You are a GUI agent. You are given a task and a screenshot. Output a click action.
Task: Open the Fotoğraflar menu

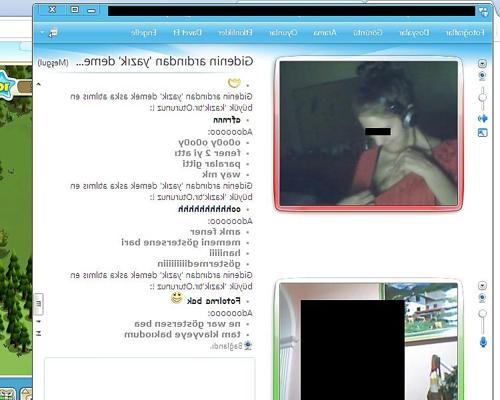point(465,33)
